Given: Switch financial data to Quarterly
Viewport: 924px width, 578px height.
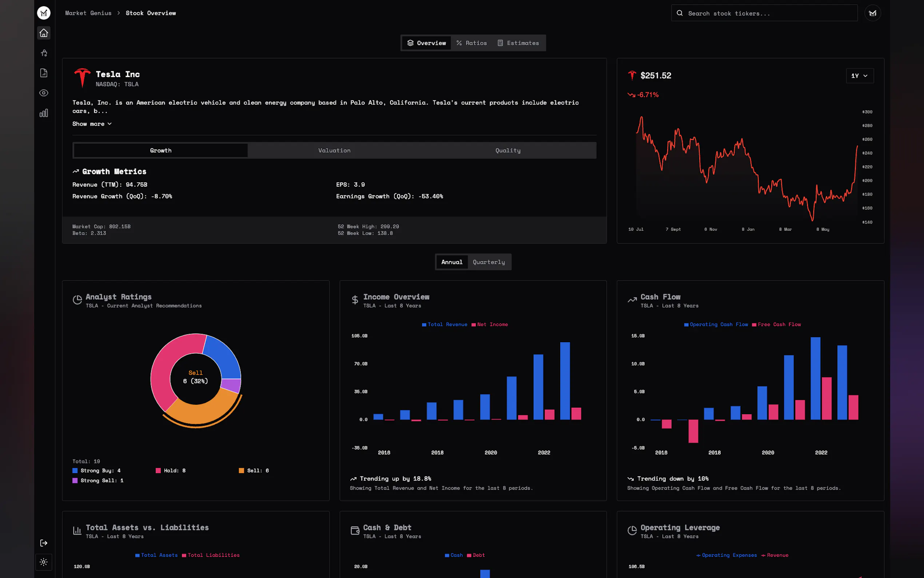Looking at the screenshot, I should (x=489, y=262).
